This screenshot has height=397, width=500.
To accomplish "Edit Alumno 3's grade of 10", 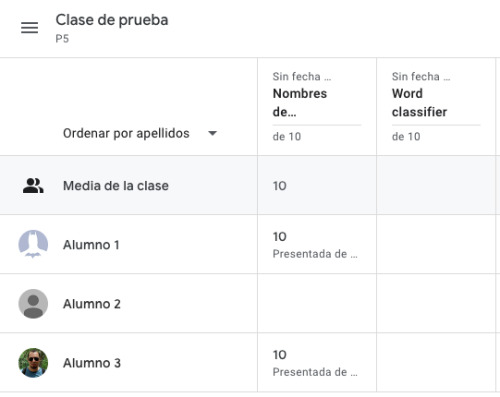I will (317, 362).
